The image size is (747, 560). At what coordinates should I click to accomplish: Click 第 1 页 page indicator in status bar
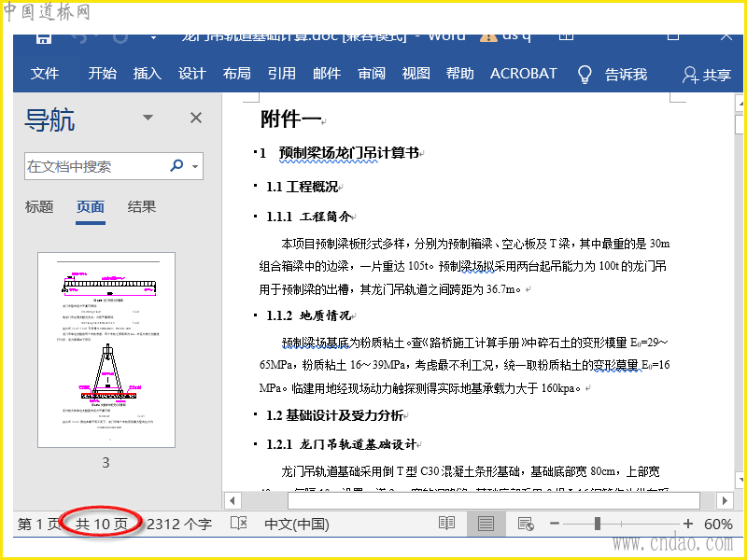pos(38,525)
